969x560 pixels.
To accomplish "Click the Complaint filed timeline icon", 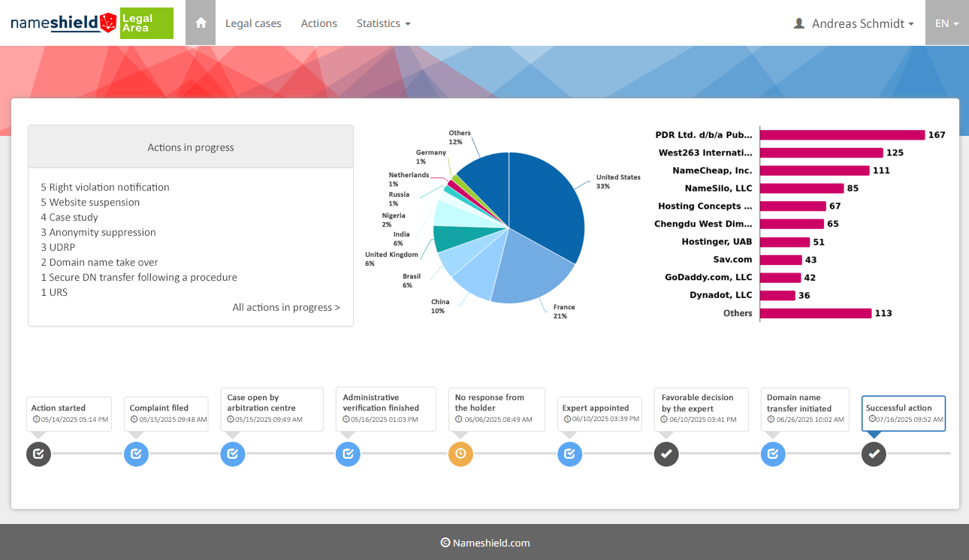I will [136, 453].
